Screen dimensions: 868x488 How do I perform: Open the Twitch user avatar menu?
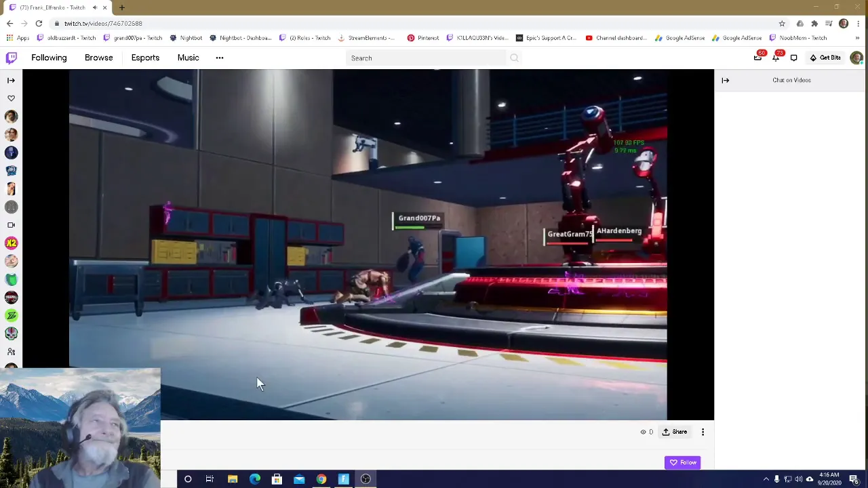tap(856, 58)
